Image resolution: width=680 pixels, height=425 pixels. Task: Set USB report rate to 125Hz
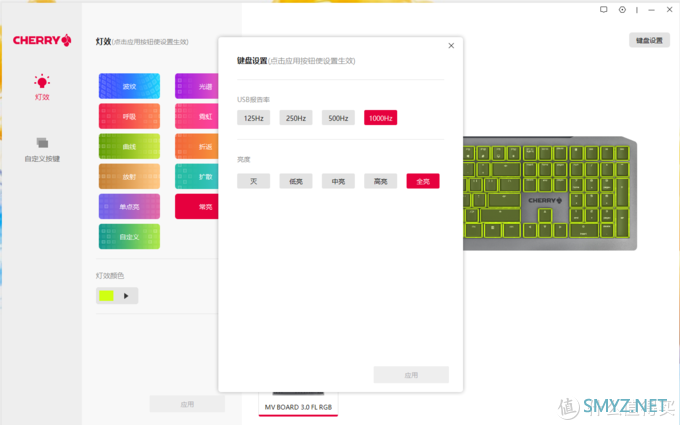[x=253, y=118]
